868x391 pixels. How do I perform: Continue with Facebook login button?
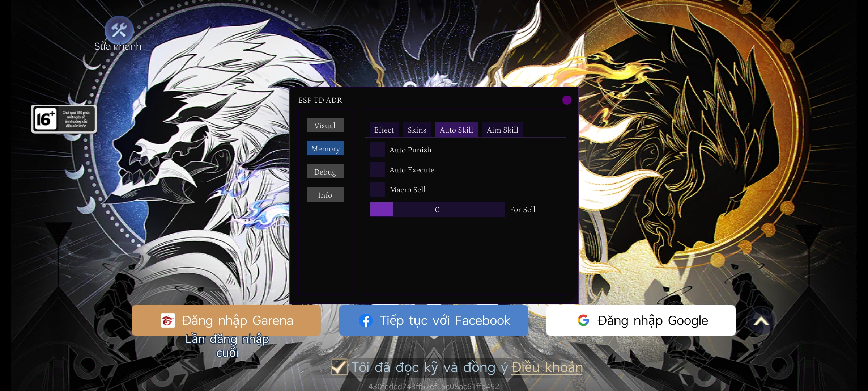pos(434,320)
